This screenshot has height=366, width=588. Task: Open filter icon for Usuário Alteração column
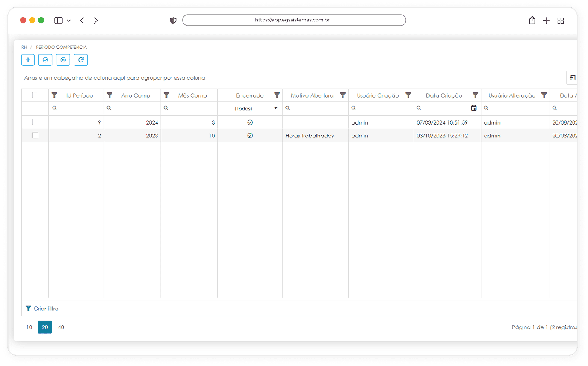click(x=544, y=95)
